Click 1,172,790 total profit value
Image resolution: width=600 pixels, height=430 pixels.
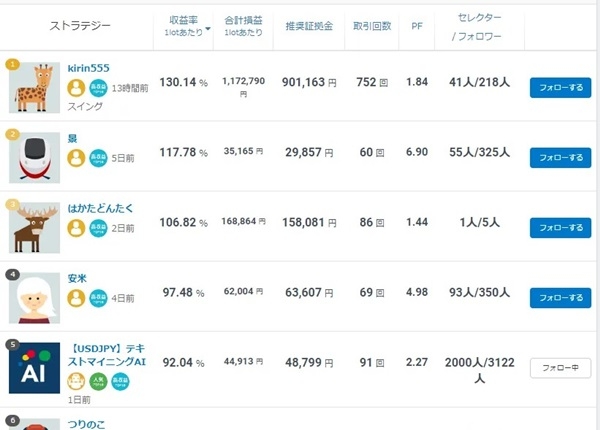[243, 87]
